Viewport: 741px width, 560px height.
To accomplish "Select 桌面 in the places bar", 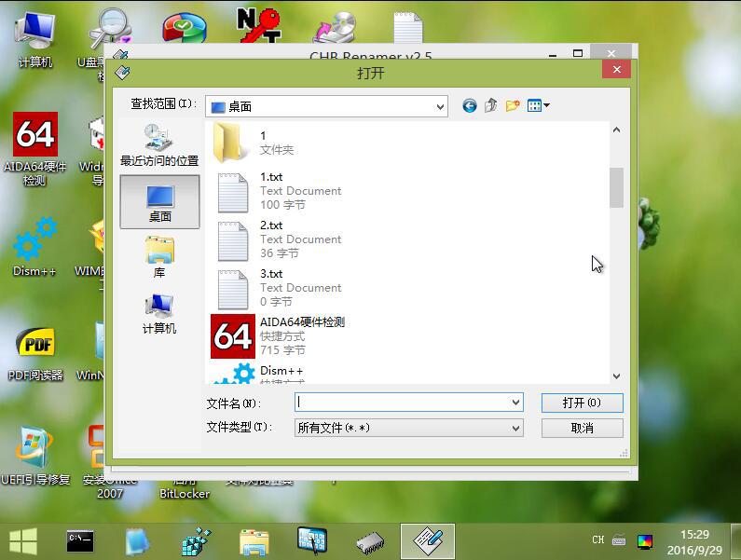I will (x=159, y=202).
